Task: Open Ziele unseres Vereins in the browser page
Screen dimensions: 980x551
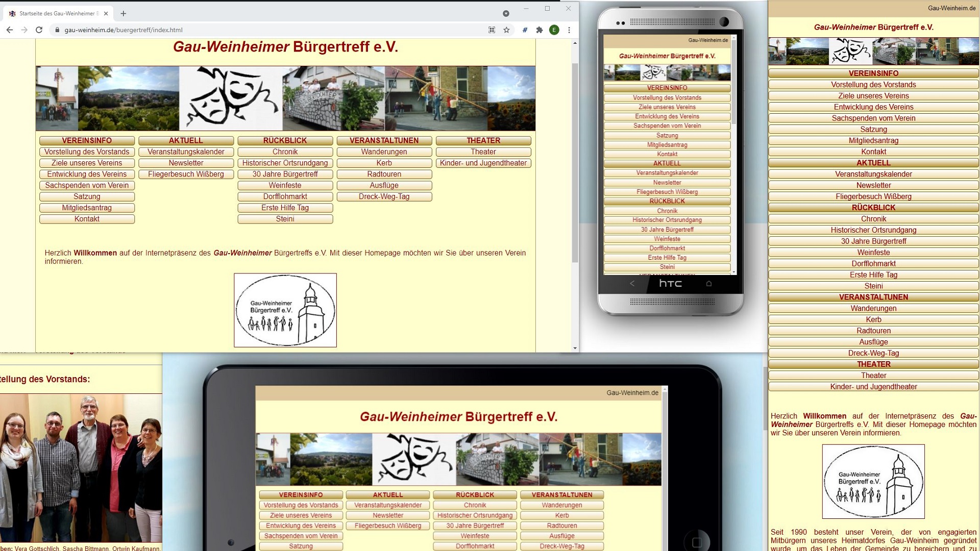Action: 87,163
